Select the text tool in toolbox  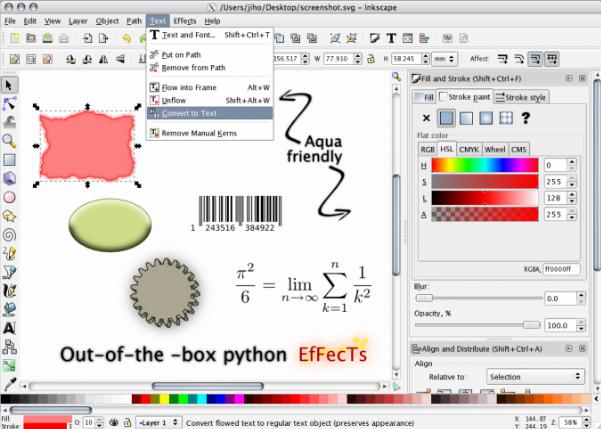click(x=9, y=328)
